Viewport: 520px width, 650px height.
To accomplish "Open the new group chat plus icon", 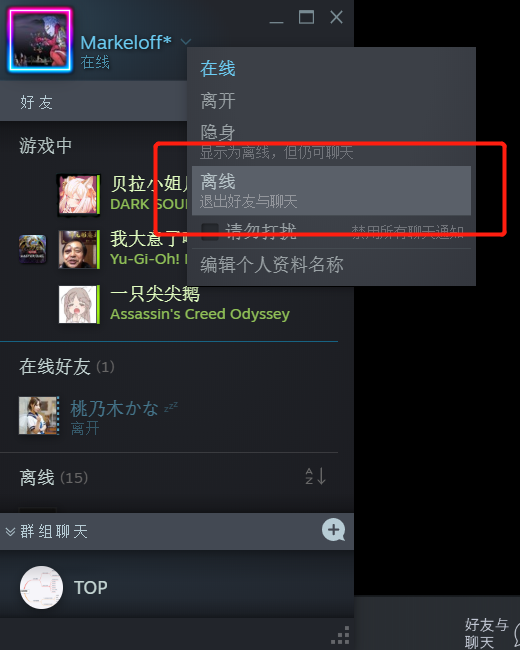I will pos(333,530).
